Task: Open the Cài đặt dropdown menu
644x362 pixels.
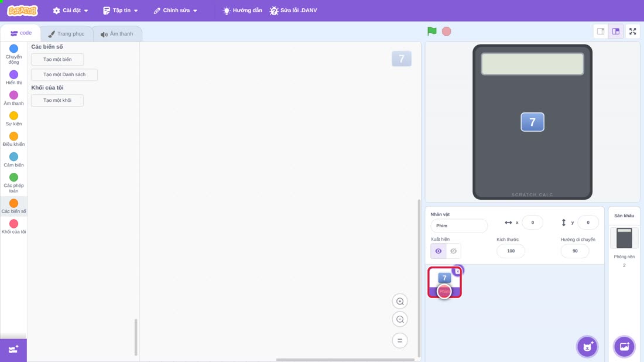Action: pos(71,11)
